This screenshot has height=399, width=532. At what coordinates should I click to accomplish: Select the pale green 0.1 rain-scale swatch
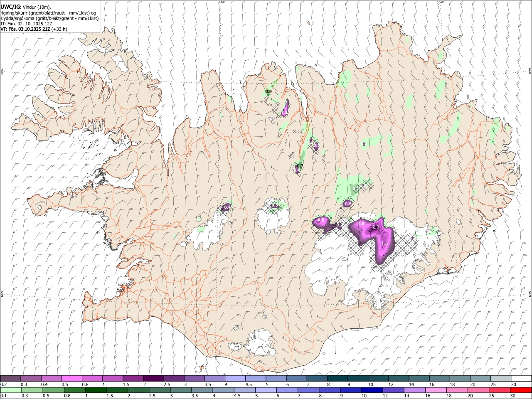pos(11,390)
